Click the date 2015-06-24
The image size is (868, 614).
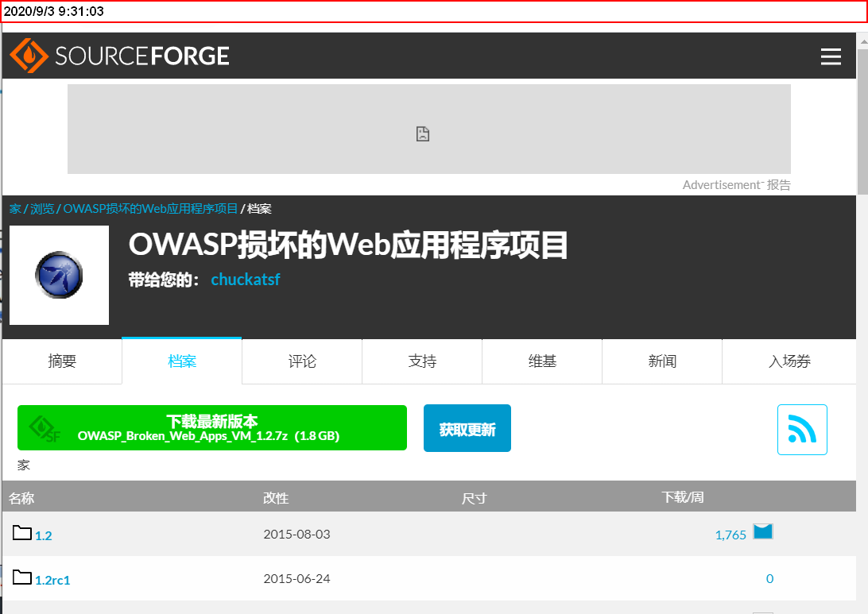296,578
